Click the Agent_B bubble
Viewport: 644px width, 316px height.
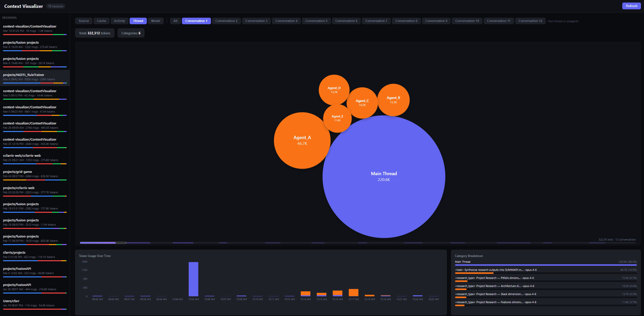(393, 100)
